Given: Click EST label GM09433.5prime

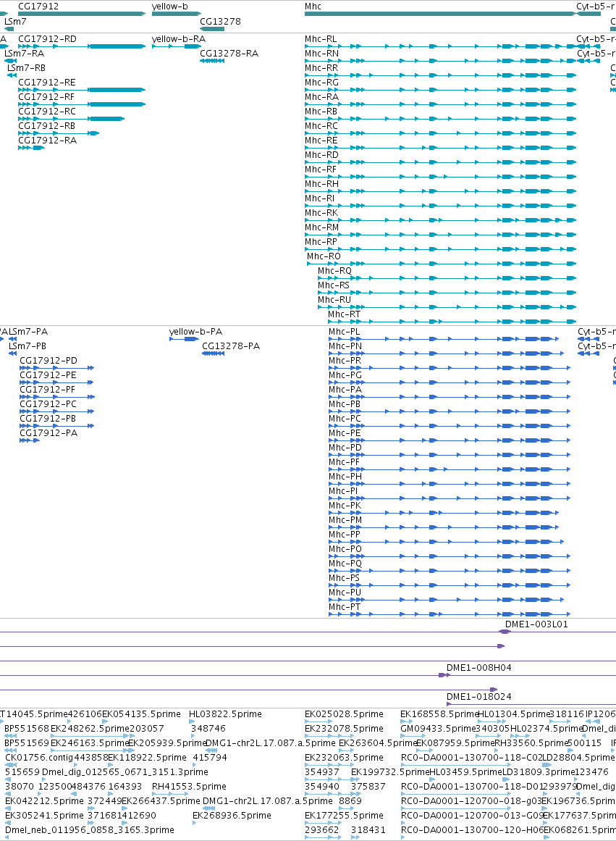Looking at the screenshot, I should (x=438, y=729).
